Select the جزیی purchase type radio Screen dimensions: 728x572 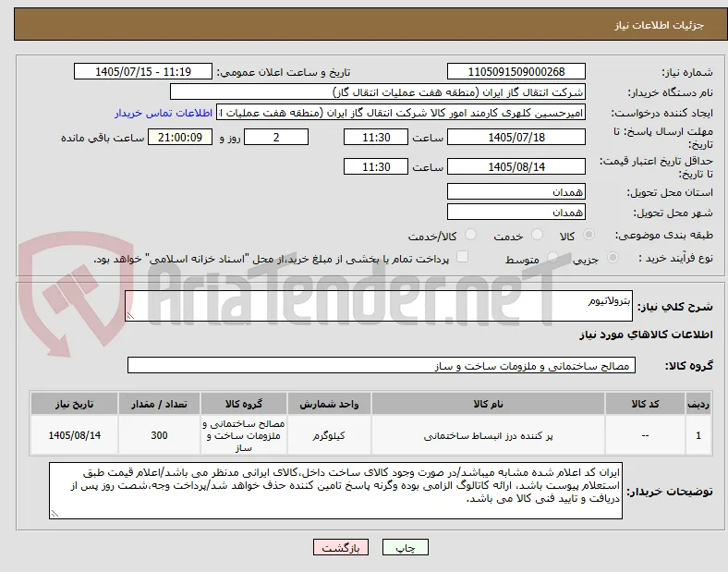click(x=613, y=258)
